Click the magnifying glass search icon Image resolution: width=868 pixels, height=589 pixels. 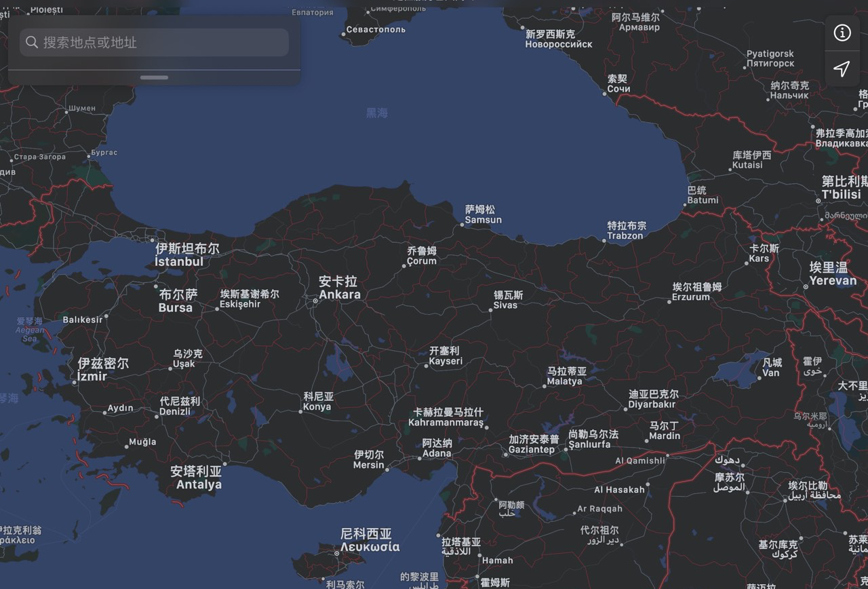(x=32, y=42)
